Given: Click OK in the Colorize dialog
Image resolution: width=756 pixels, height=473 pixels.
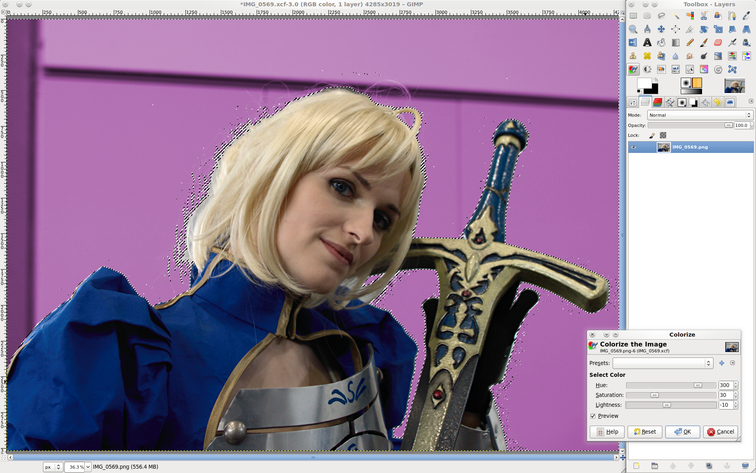Looking at the screenshot, I should pyautogui.click(x=683, y=432).
